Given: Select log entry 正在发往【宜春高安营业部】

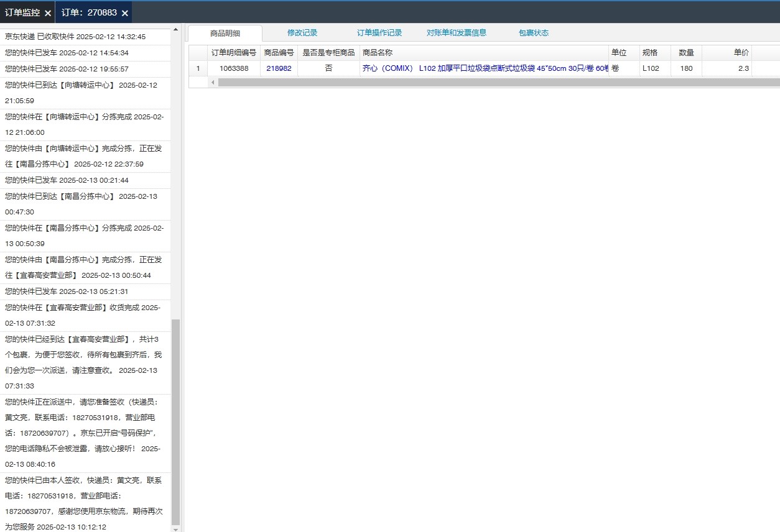Looking at the screenshot, I should (85, 267).
